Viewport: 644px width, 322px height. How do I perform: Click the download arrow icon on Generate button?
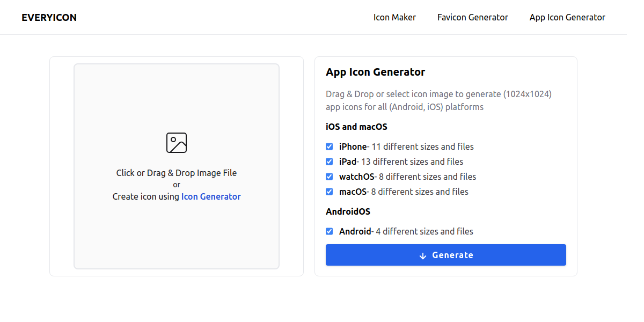point(423,255)
